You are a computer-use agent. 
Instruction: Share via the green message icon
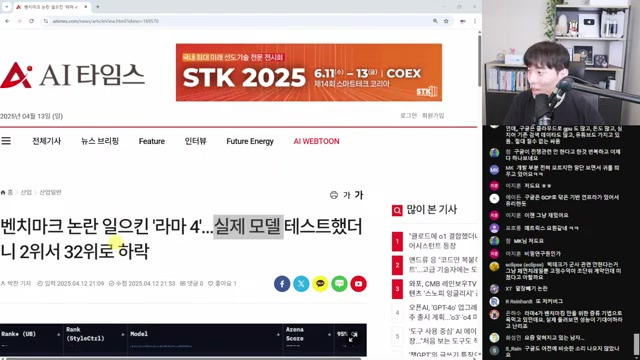339,284
